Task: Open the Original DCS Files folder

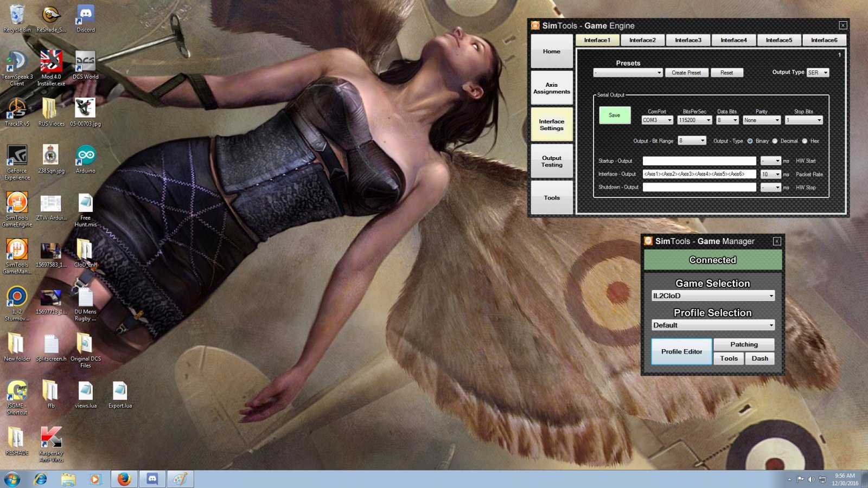Action: [86, 351]
